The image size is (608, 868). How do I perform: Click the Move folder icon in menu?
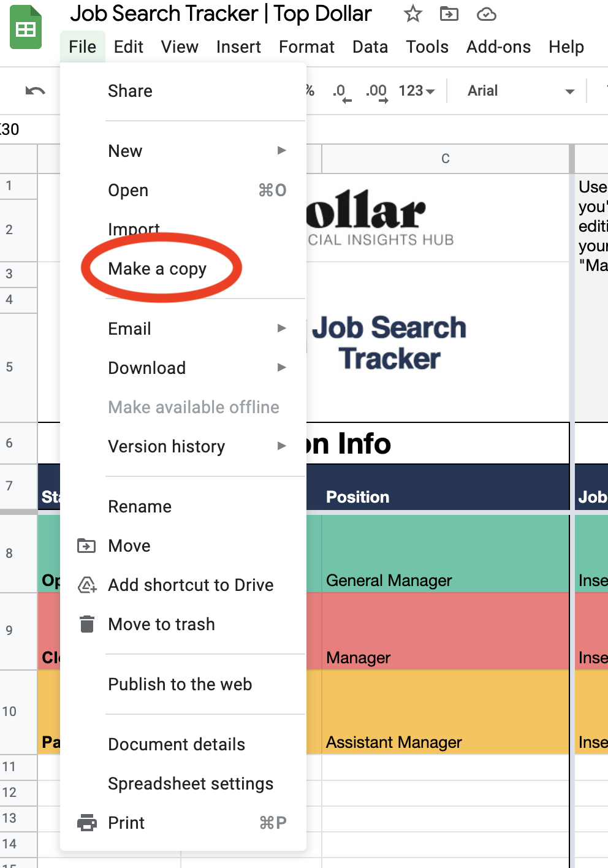pyautogui.click(x=86, y=546)
